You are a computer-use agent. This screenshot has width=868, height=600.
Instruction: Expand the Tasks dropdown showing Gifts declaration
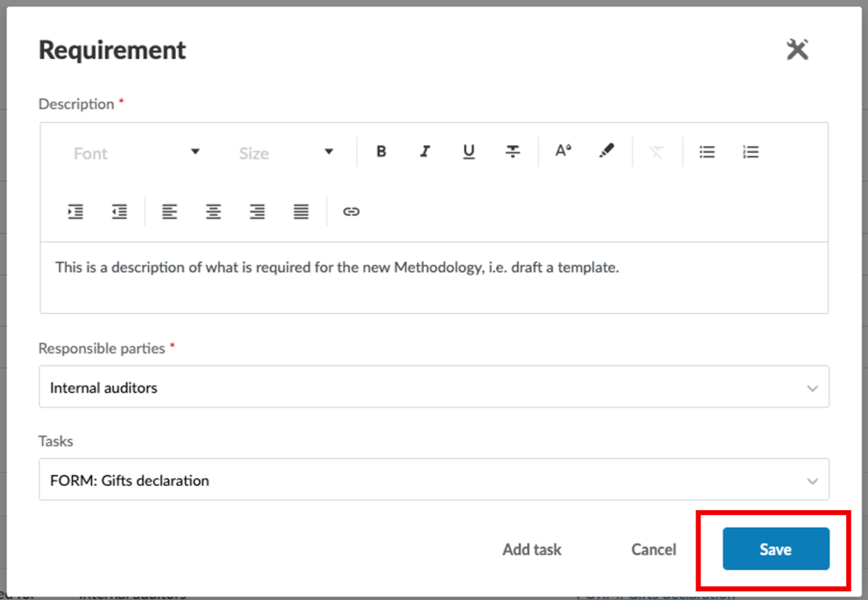tap(434, 480)
